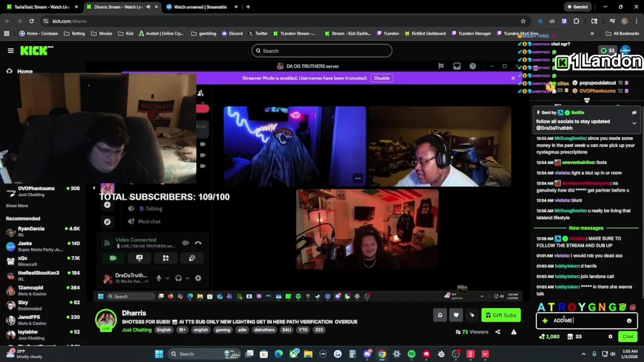Show hidden bookmarks chevron
Viewport: 644px width, 362px height.
(x=592, y=34)
